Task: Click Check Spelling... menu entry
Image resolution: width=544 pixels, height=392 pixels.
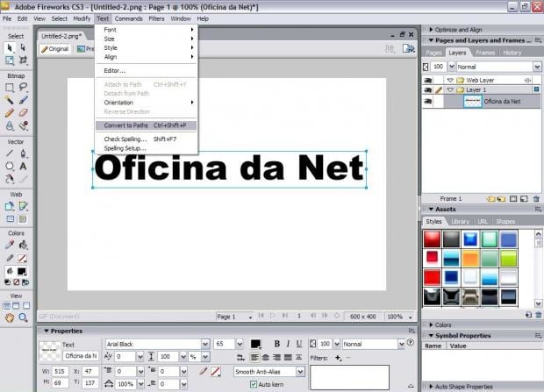Action: [146, 139]
